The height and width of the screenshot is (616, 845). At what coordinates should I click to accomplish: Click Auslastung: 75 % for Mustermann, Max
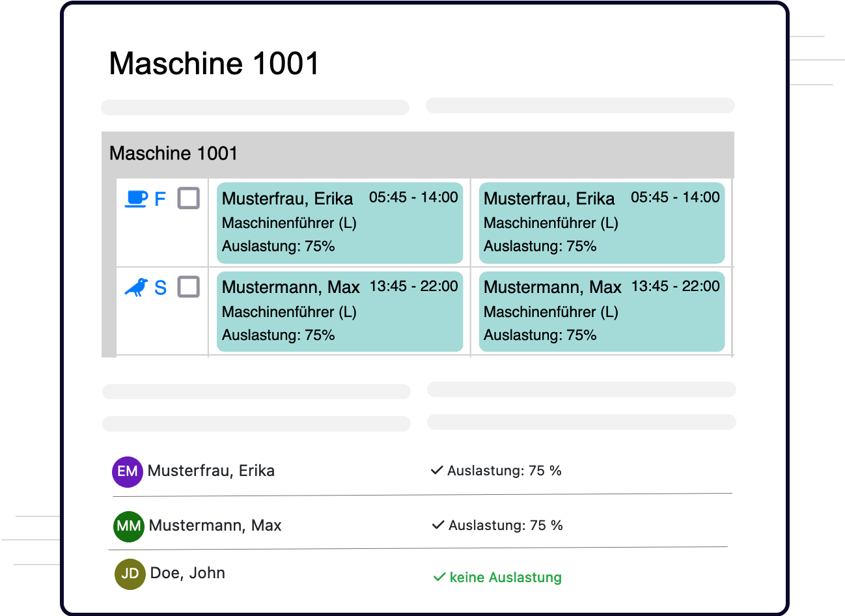(x=506, y=525)
